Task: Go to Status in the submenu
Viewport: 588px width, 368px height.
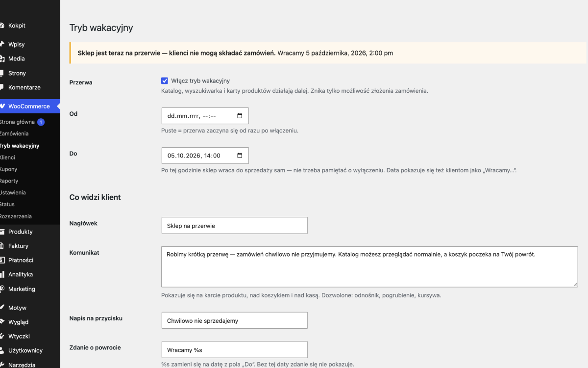Action: tap(7, 204)
